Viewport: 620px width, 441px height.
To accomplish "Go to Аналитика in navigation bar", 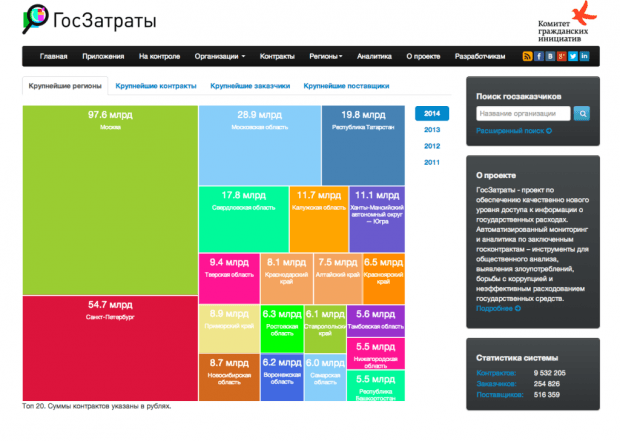I will pyautogui.click(x=374, y=56).
